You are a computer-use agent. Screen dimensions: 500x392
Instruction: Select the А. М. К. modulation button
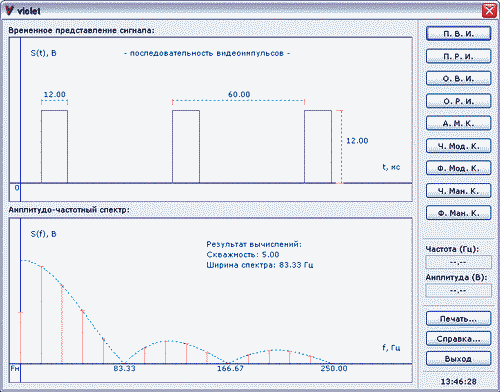click(x=458, y=123)
